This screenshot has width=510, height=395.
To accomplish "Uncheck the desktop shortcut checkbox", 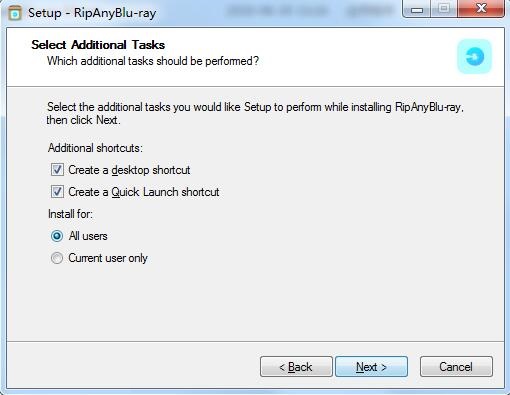I will [57, 170].
